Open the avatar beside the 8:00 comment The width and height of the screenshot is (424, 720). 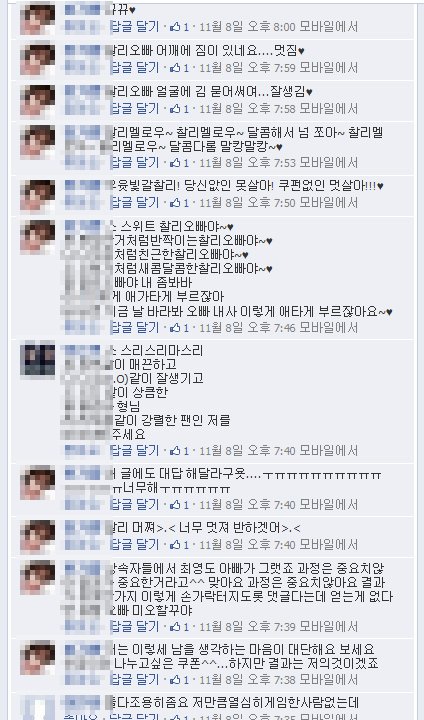tap(38, 18)
